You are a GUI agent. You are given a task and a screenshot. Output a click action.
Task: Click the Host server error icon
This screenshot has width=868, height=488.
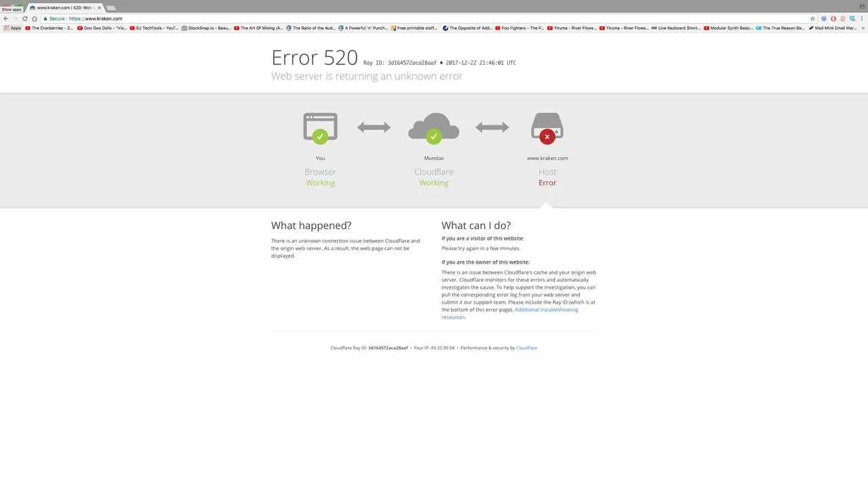(547, 128)
